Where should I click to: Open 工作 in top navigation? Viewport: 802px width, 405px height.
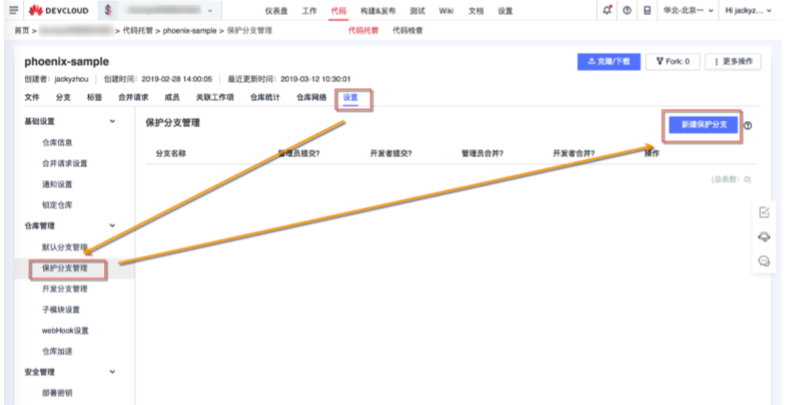pyautogui.click(x=309, y=11)
